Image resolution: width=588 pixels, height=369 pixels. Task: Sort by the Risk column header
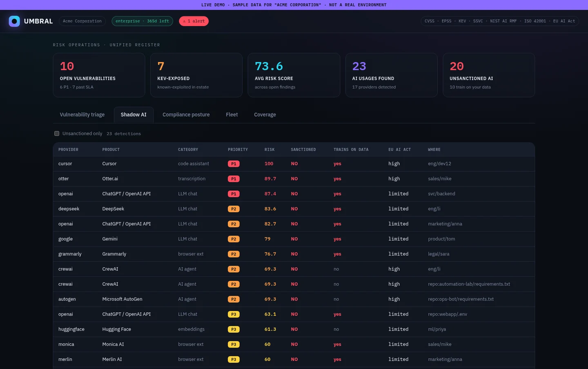click(x=269, y=150)
